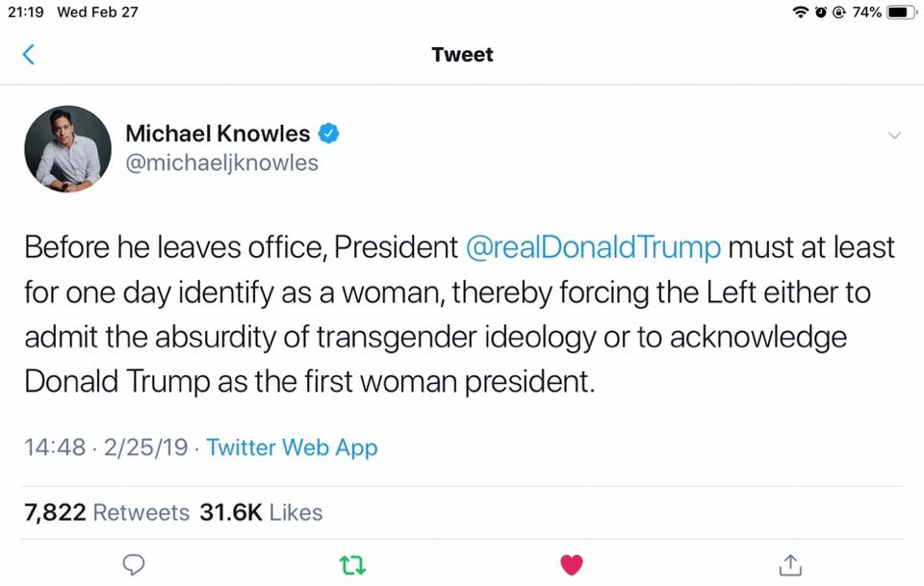Tap the @michaeljknowles handle
The height and width of the screenshot is (586, 924).
(221, 163)
